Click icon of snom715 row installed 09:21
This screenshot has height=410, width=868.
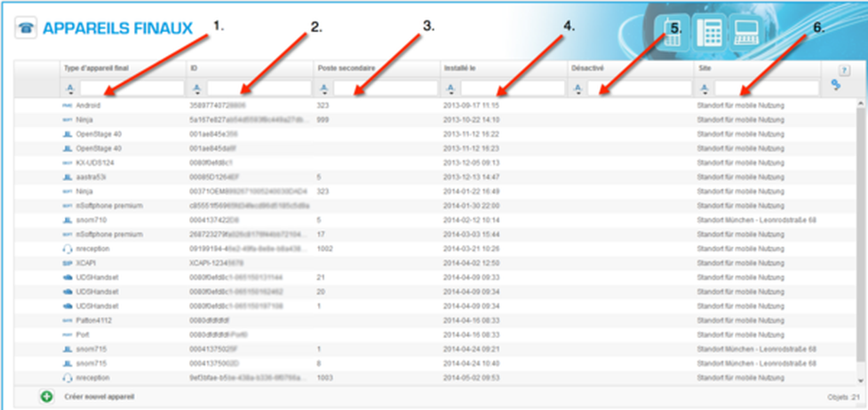click(x=68, y=349)
